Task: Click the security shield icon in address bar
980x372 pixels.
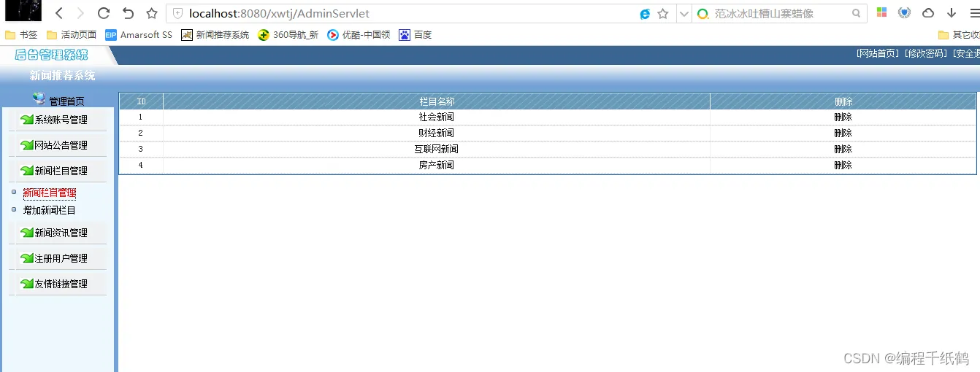Action: [x=177, y=13]
